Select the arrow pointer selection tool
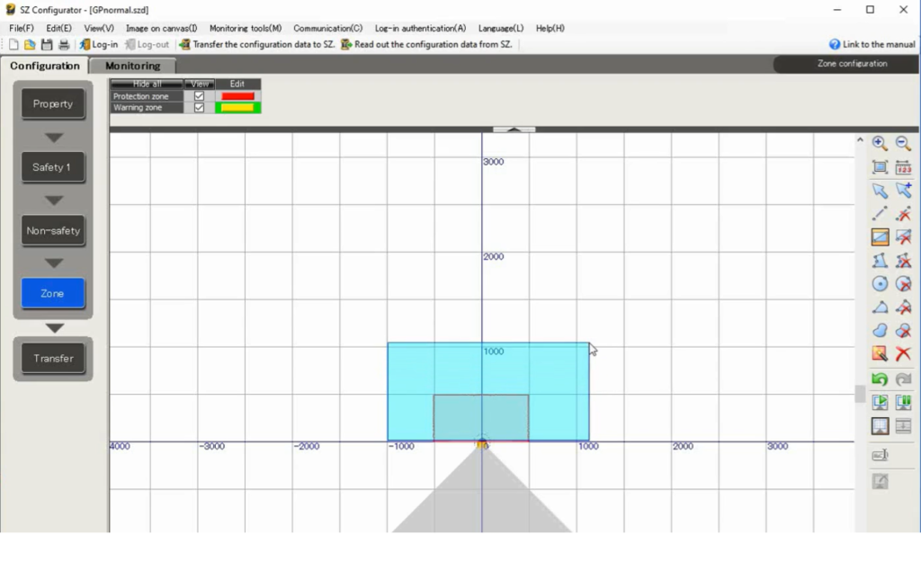 pos(880,191)
